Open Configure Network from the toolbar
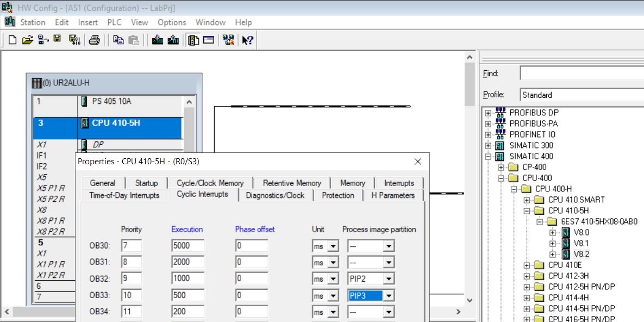This screenshot has height=322, width=644. 228,40
